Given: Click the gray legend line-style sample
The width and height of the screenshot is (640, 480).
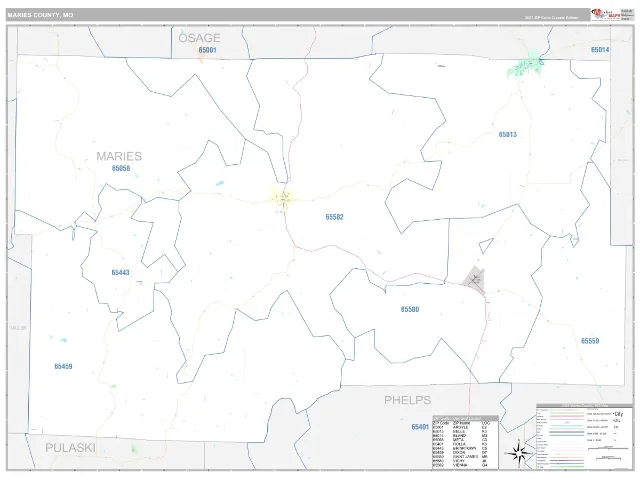Looking at the screenshot, I should [x=567, y=432].
